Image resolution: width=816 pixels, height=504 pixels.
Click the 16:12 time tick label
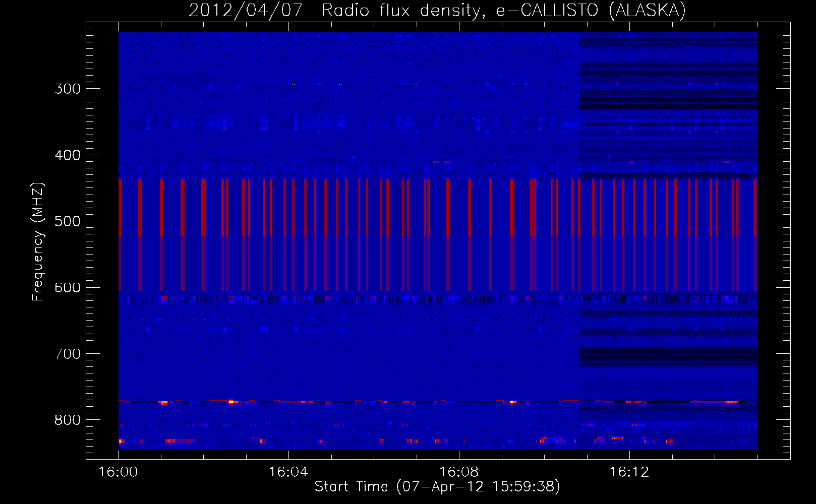[629, 472]
